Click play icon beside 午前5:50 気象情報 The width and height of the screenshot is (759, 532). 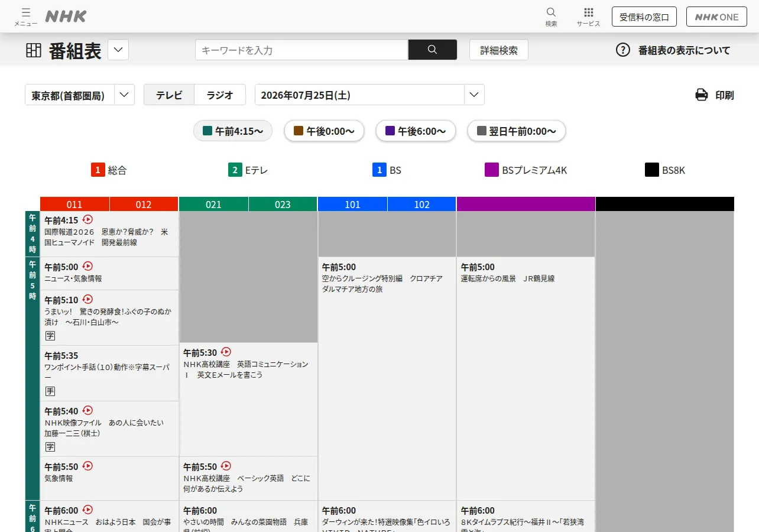[87, 466]
